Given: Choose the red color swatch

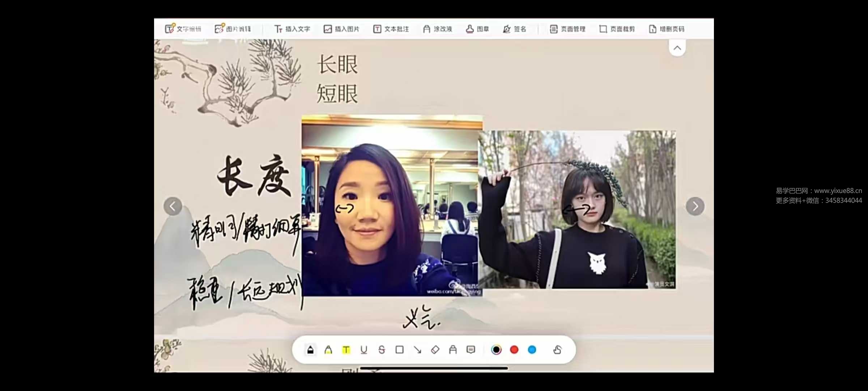Looking at the screenshot, I should [x=514, y=350].
